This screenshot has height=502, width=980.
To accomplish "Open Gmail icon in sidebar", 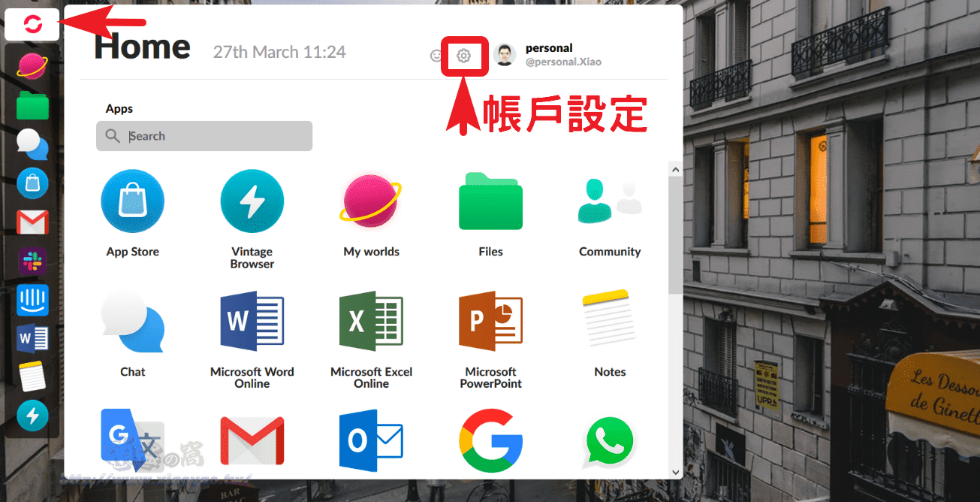I will 32,222.
